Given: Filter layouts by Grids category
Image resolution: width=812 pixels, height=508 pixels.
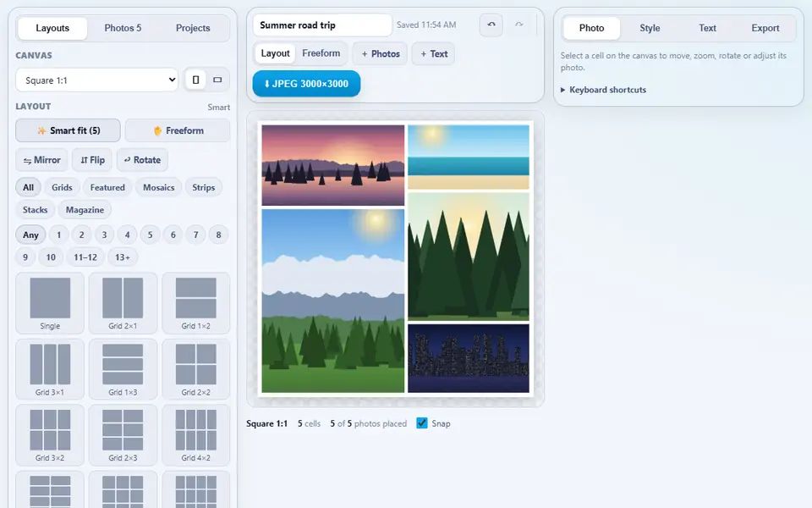Looking at the screenshot, I should pyautogui.click(x=62, y=188).
